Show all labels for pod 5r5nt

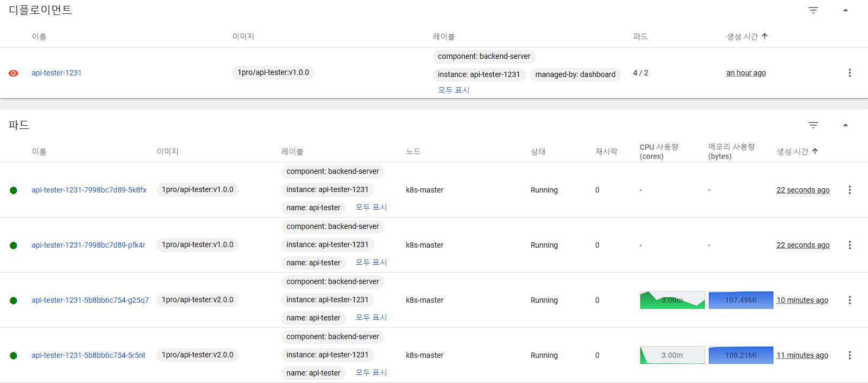[371, 372]
